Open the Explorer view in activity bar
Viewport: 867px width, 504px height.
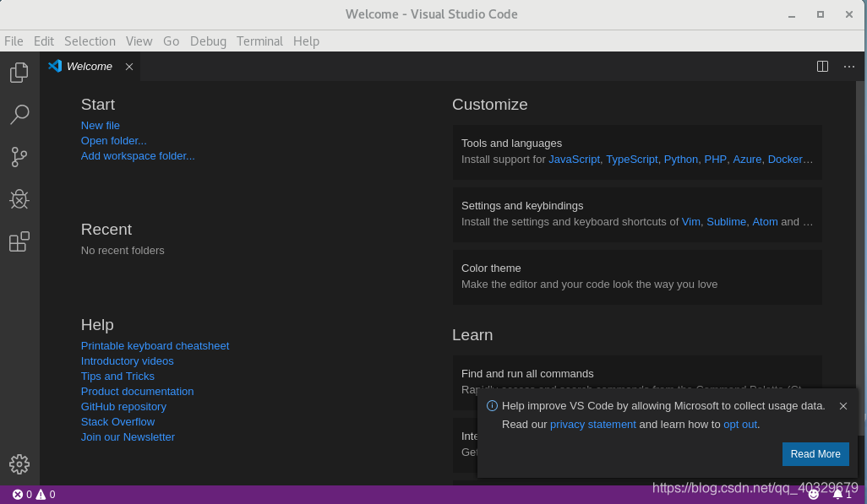click(19, 73)
